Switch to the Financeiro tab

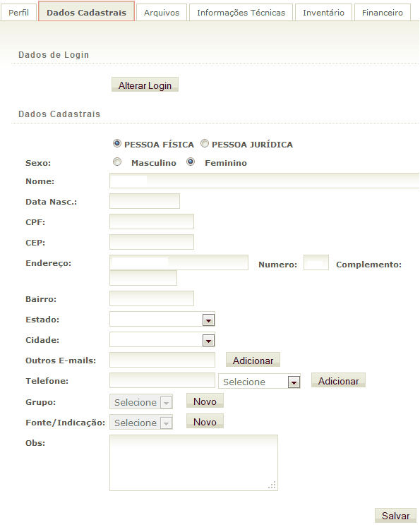pyautogui.click(x=383, y=13)
